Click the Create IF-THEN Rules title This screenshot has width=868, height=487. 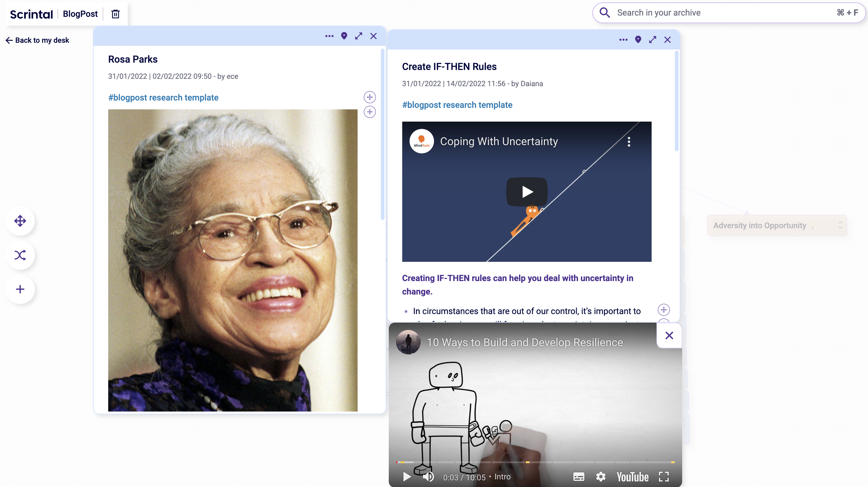[449, 67]
